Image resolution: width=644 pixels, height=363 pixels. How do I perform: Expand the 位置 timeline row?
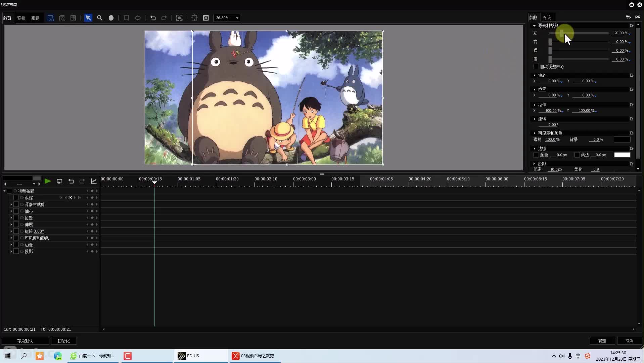(11, 218)
